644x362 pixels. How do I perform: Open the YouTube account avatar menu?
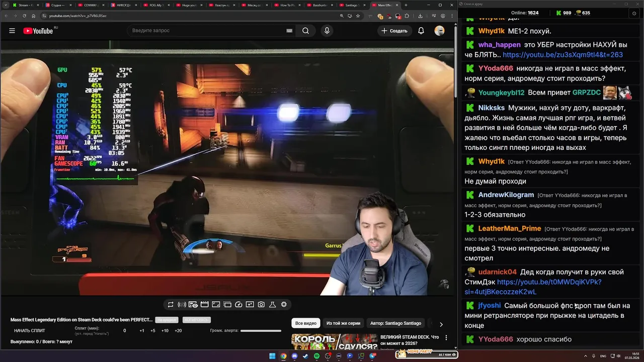click(x=440, y=31)
